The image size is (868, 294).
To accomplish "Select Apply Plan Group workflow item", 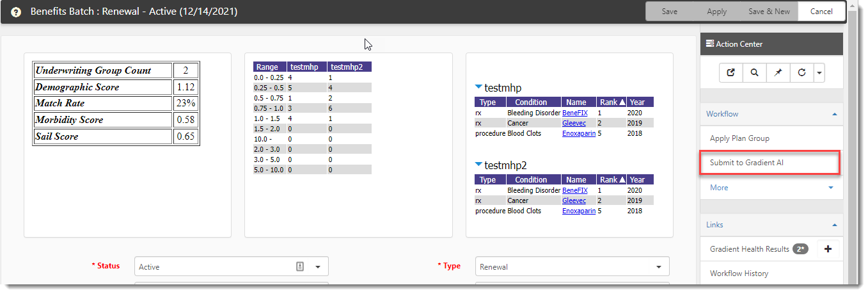I will 739,138.
